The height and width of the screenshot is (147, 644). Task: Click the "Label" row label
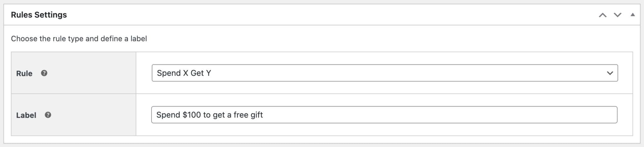(26, 115)
